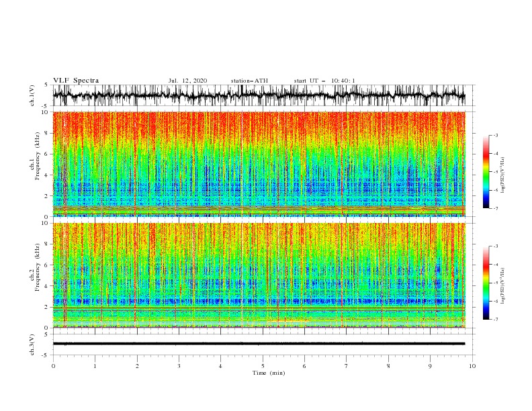Click the "station=ATH" header label
532x411 pixels.
click(x=249, y=81)
